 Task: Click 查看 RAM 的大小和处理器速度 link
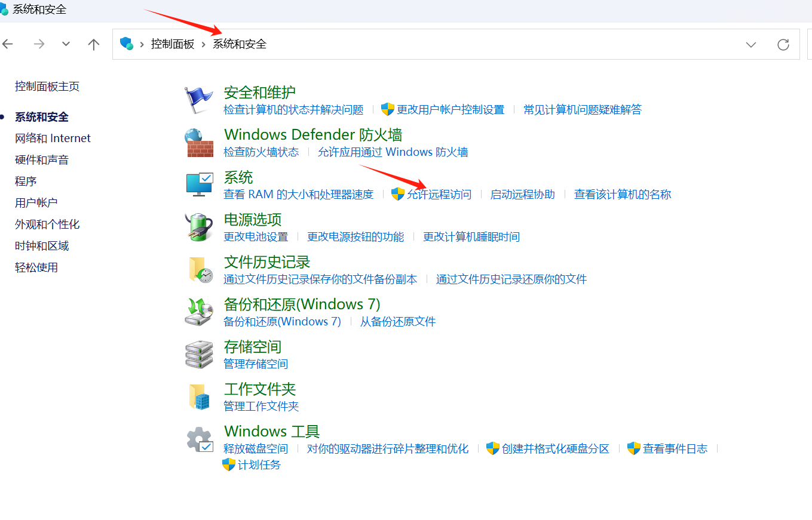click(298, 195)
